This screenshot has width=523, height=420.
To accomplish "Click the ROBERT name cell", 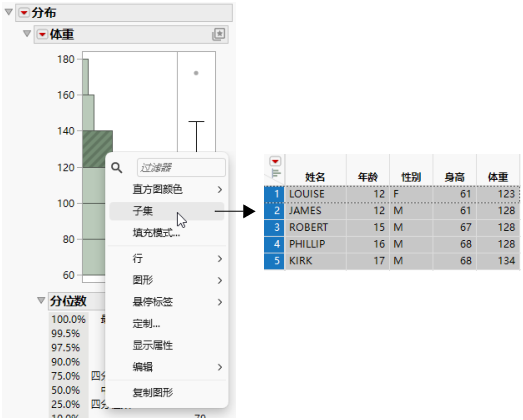I will click(316, 227).
